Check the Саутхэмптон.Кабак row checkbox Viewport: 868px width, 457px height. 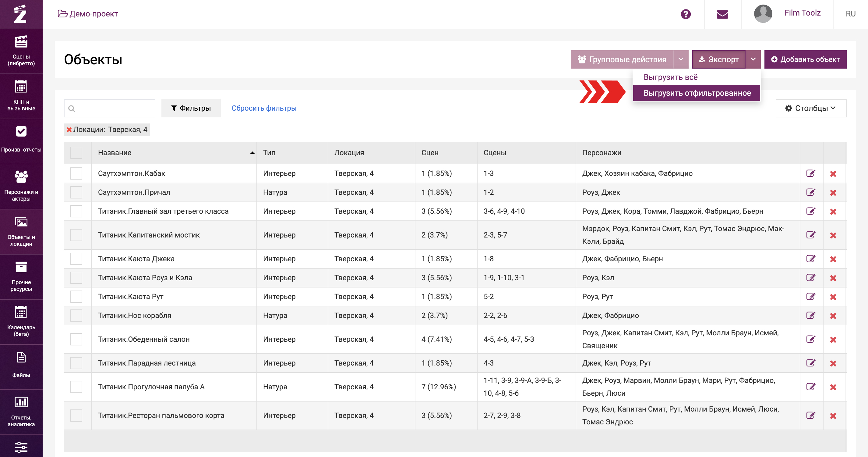(x=76, y=173)
